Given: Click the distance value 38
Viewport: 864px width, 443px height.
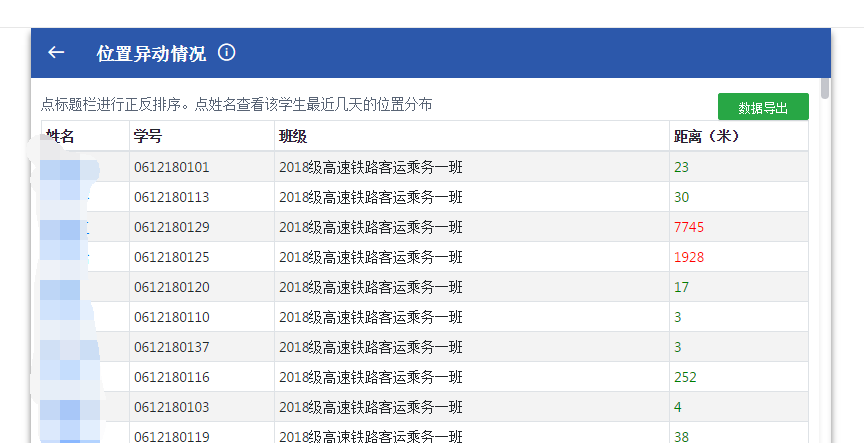Looking at the screenshot, I should click(x=681, y=436).
